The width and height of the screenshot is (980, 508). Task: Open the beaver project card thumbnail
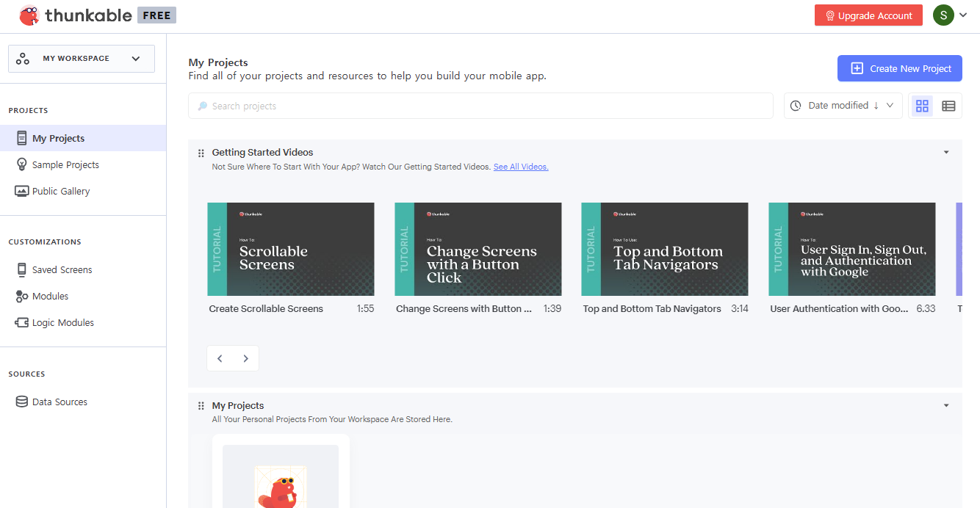[x=281, y=476]
